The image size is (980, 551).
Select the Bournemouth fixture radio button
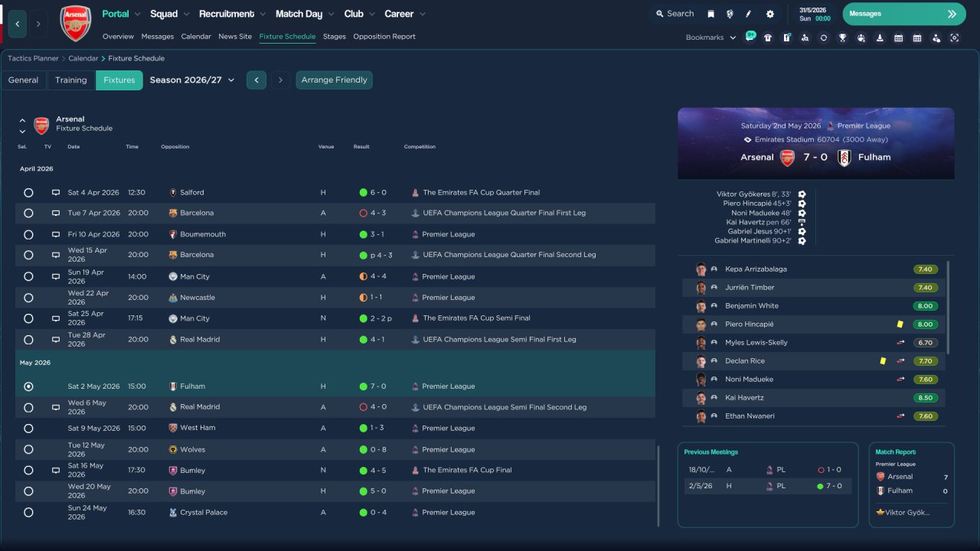28,234
